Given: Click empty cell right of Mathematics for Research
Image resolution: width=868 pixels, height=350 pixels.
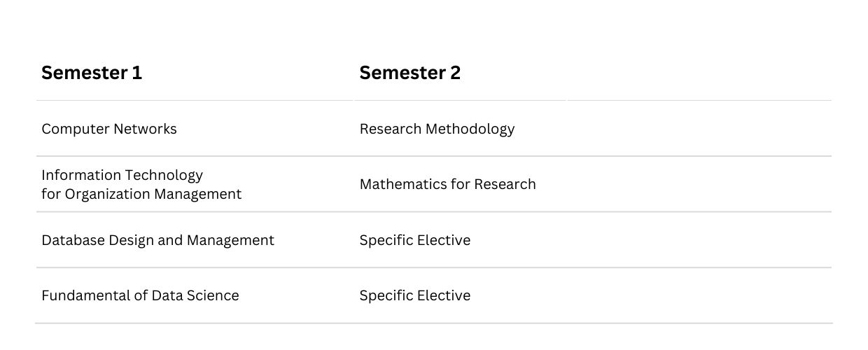Looking at the screenshot, I should click(699, 184).
